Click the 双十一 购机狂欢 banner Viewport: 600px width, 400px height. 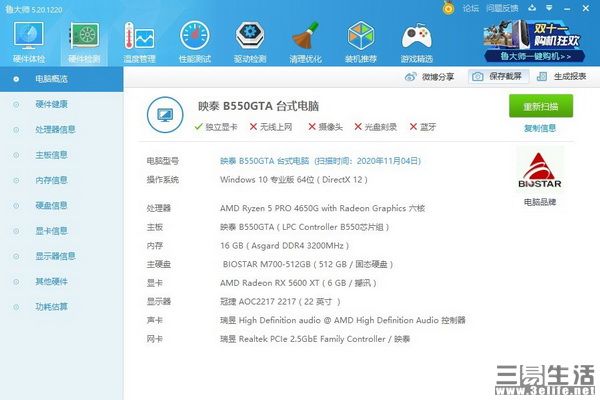tap(534, 41)
